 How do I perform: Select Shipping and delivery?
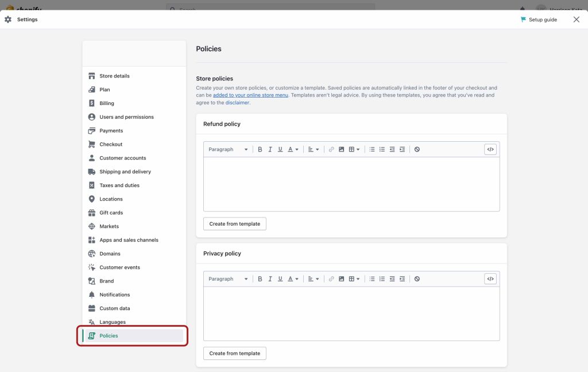click(134, 172)
